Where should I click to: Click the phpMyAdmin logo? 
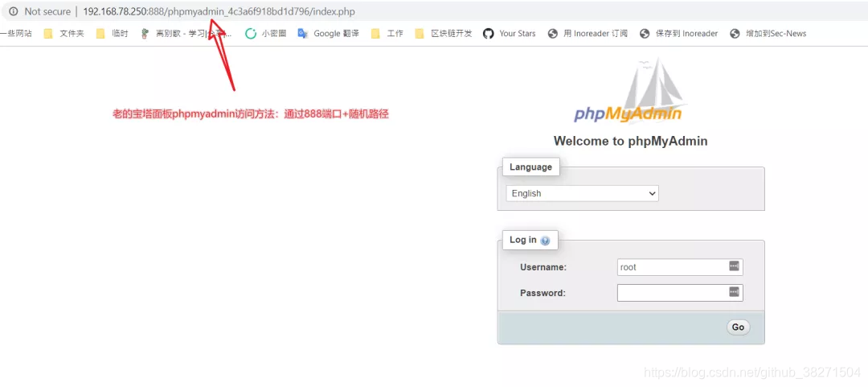(x=630, y=92)
